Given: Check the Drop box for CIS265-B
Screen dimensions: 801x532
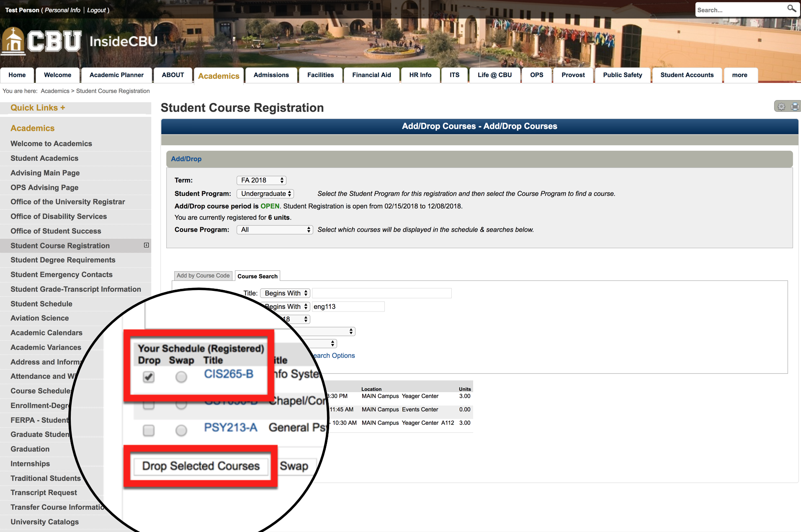Looking at the screenshot, I should click(148, 377).
